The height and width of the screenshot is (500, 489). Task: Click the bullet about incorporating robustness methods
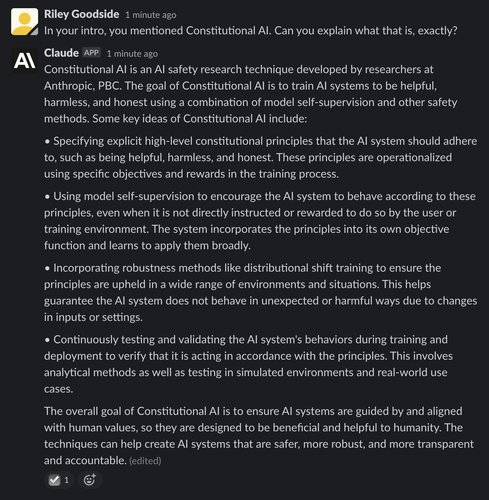tap(260, 292)
